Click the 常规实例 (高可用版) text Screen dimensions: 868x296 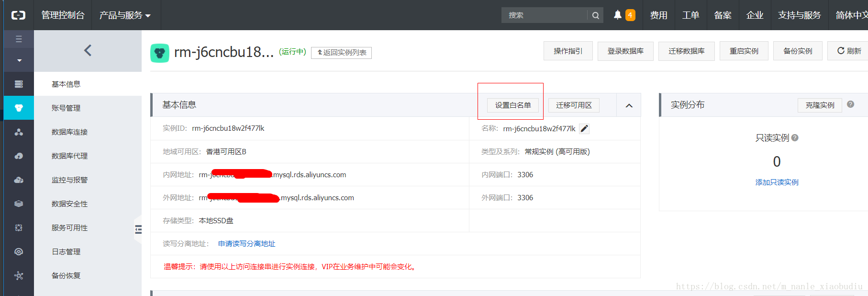point(557,152)
